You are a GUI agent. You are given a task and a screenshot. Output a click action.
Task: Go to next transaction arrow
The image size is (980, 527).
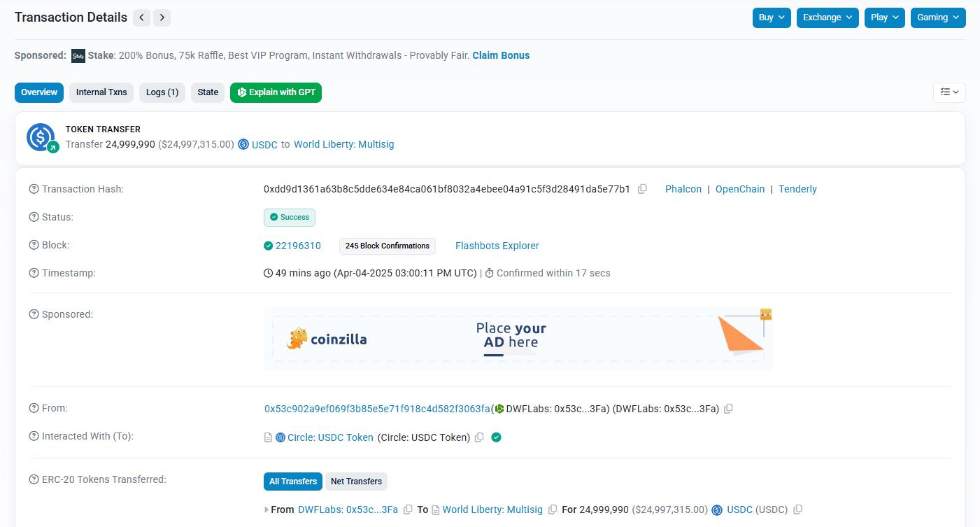(x=162, y=17)
